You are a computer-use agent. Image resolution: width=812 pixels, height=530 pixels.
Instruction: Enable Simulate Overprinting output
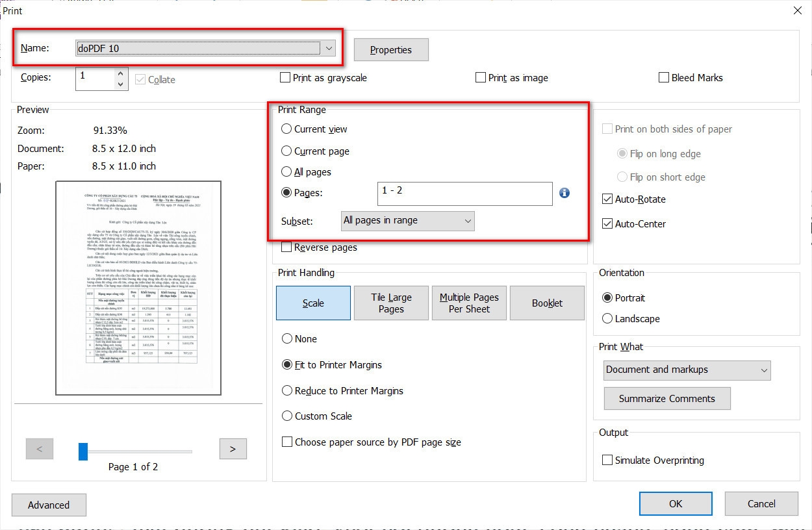tap(607, 460)
